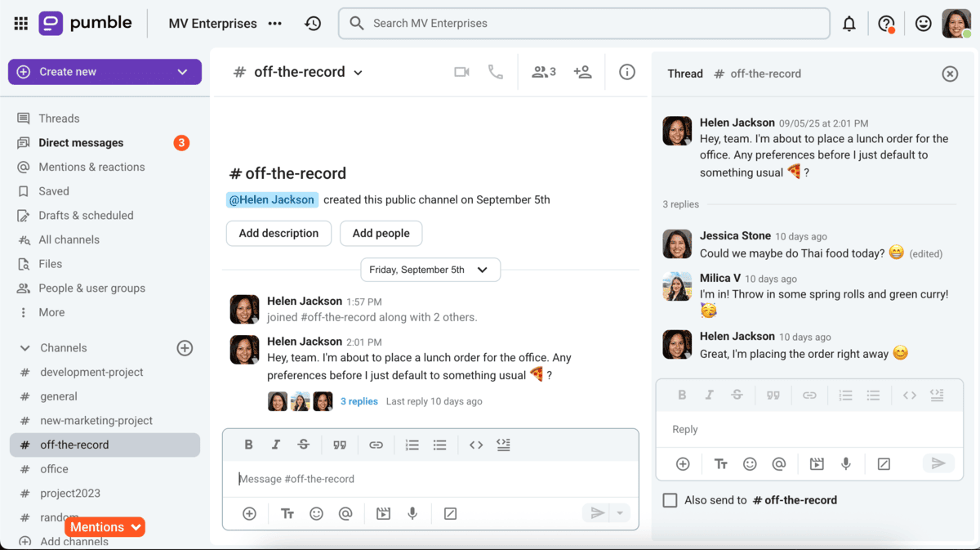This screenshot has width=980, height=550.
Task: Open the history clock icon
Action: point(313,24)
